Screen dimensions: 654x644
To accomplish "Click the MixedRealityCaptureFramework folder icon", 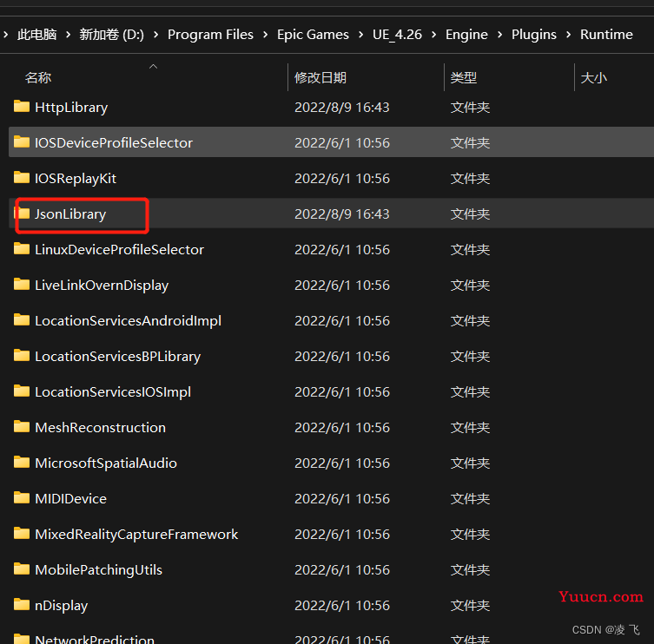I will (x=22, y=534).
